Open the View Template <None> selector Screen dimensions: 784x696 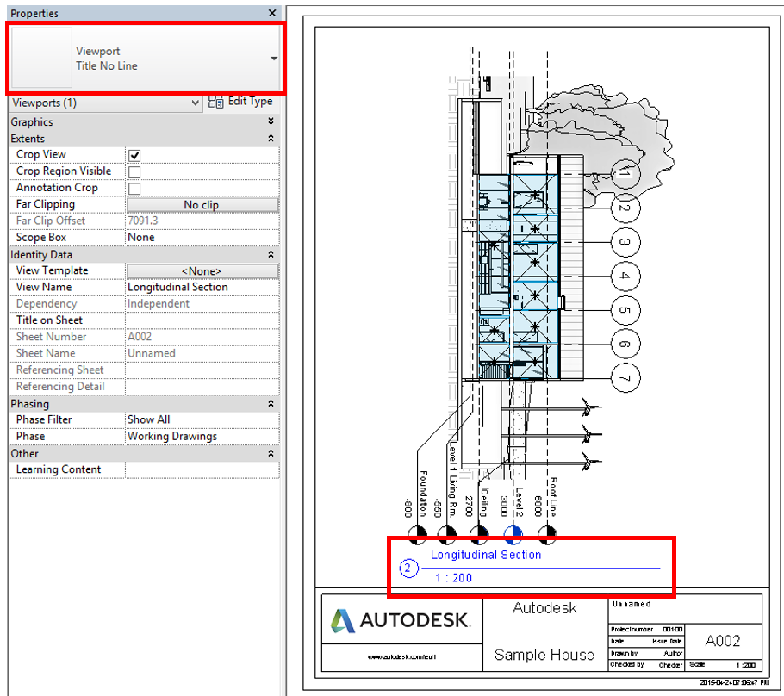click(x=202, y=270)
